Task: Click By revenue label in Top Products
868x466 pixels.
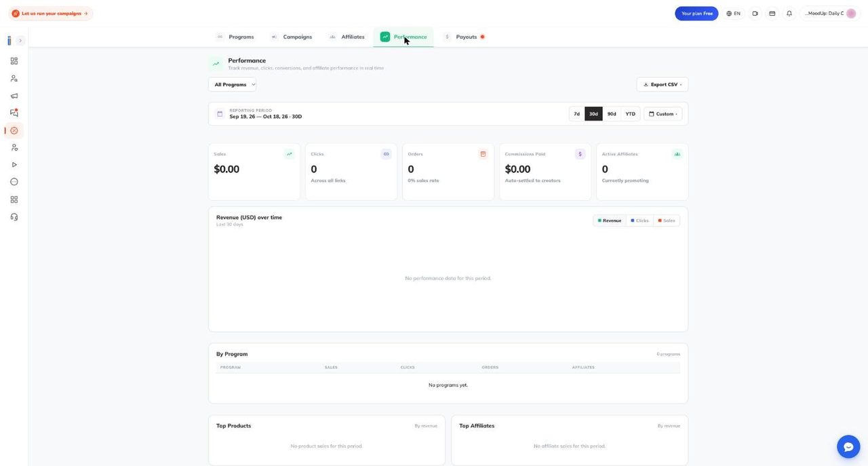Action: click(x=426, y=426)
